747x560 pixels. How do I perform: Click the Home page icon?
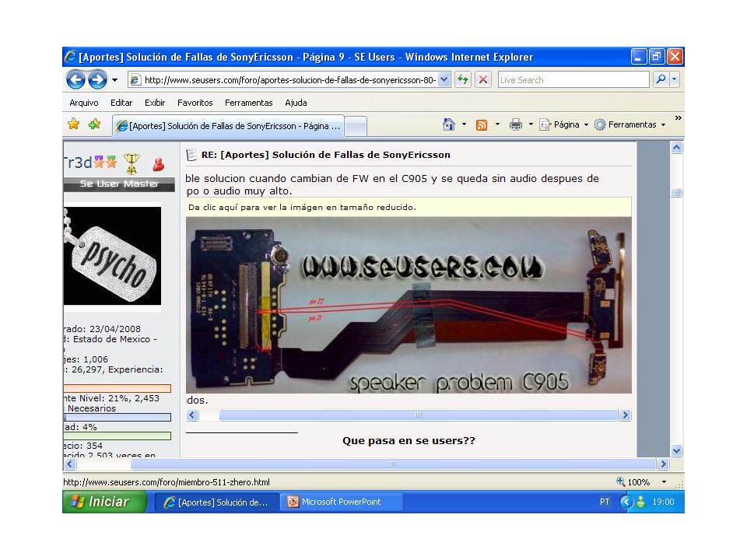[x=448, y=124]
